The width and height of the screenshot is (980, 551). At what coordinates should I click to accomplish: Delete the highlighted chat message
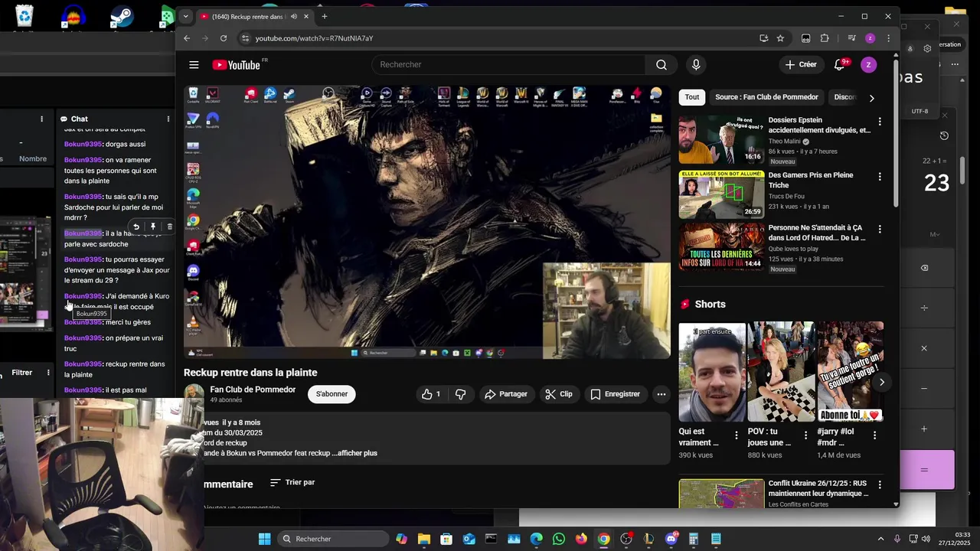[169, 227]
